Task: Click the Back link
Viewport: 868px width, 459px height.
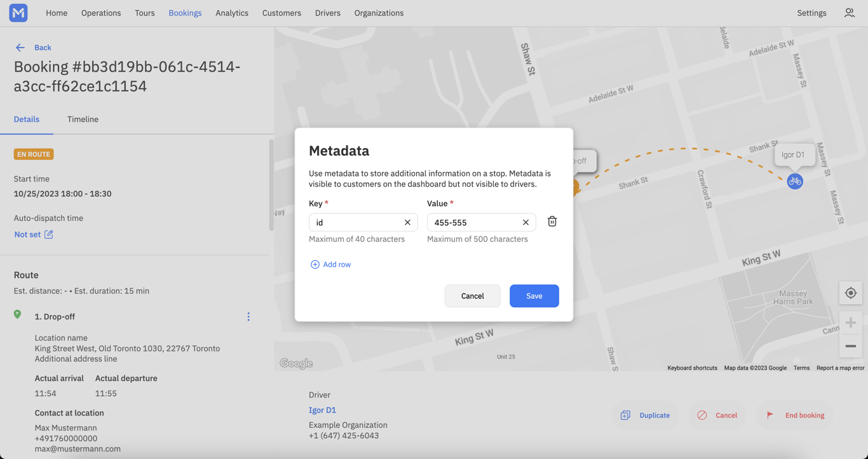Action: pyautogui.click(x=43, y=48)
